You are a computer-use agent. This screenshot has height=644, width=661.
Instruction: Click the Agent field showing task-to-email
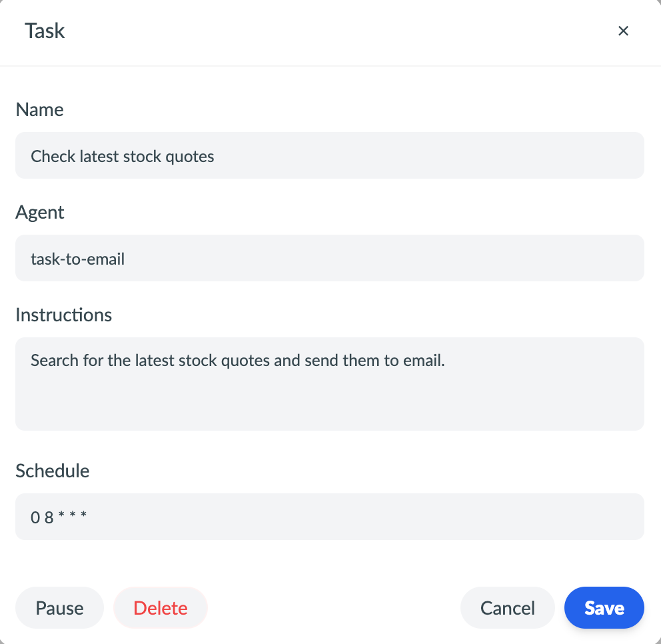coord(330,258)
